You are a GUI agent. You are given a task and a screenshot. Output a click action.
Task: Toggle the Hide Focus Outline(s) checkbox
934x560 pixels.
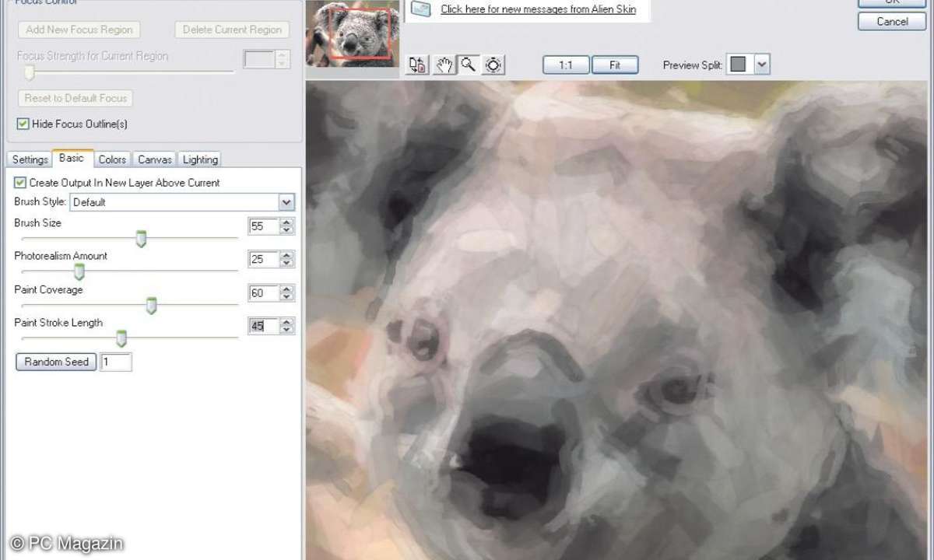[x=23, y=124]
